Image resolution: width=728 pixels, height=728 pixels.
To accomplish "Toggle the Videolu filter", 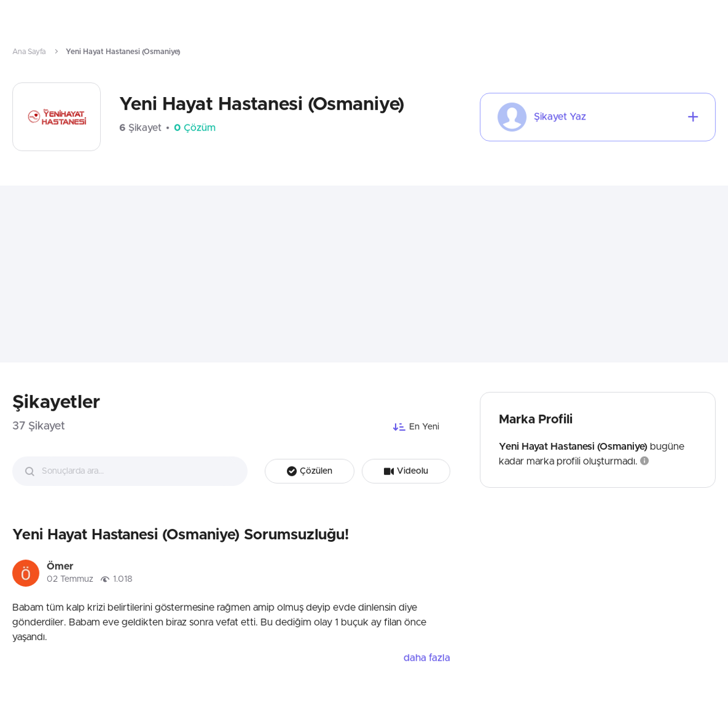I will pos(406,471).
